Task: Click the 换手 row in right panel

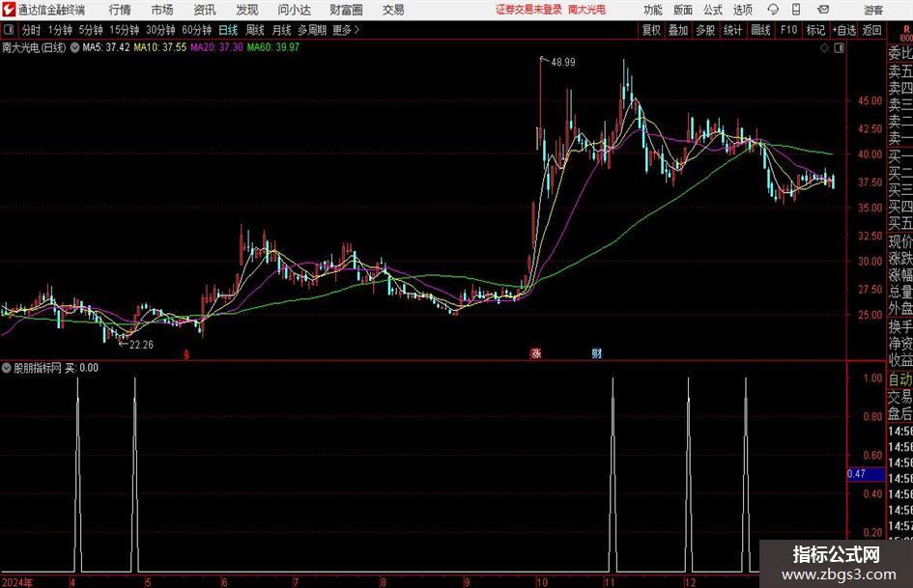Action: pos(900,326)
